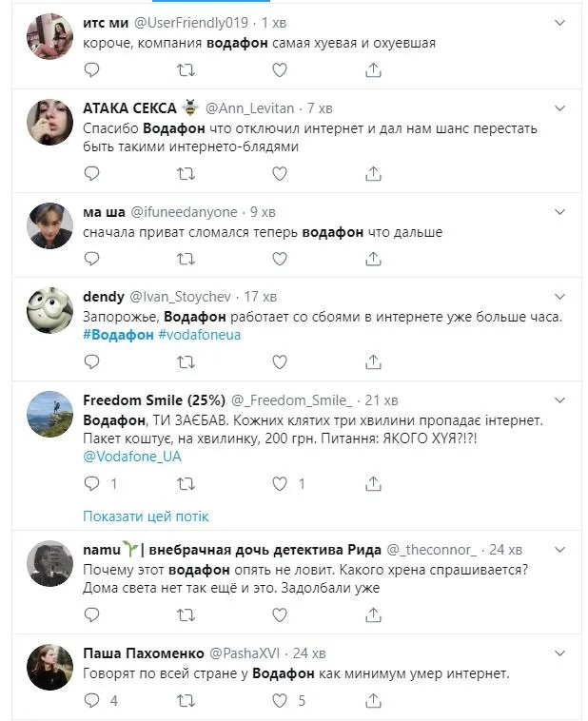Open the @Vodafone_UA mention

click(x=131, y=456)
